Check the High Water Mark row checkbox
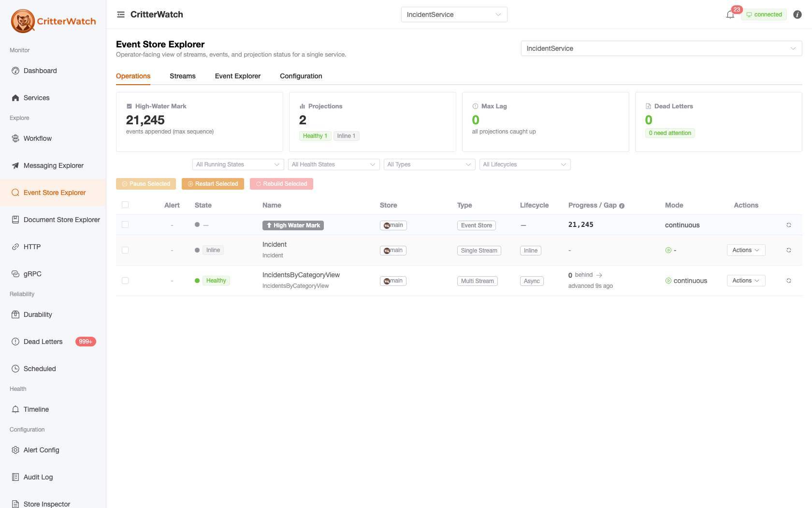The width and height of the screenshot is (812, 508). pos(125,224)
